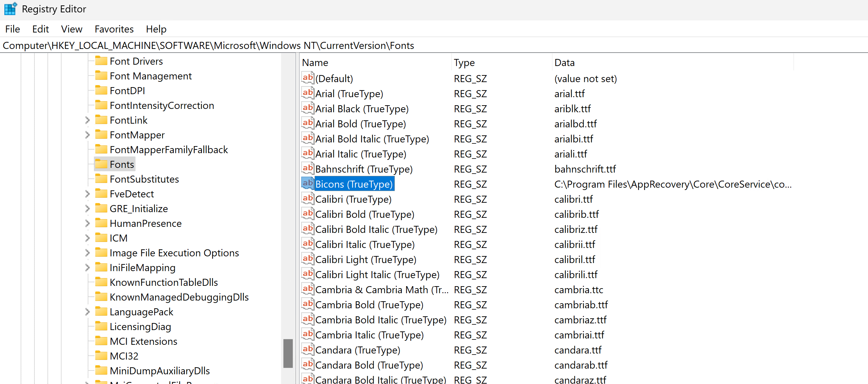Viewport: 868px width, 384px height.
Task: Click the Font Drivers folder icon
Action: [x=101, y=61]
